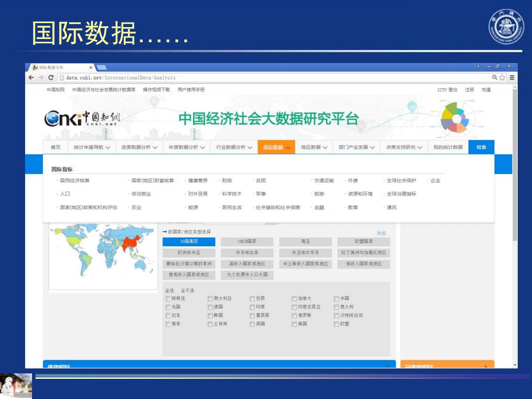Viewport: 532px width, 399px height.
Task: Click the 注册 register link
Action: point(469,90)
